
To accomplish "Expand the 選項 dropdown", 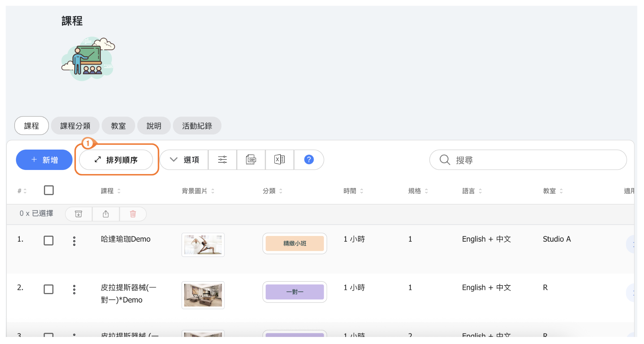I will (x=184, y=160).
